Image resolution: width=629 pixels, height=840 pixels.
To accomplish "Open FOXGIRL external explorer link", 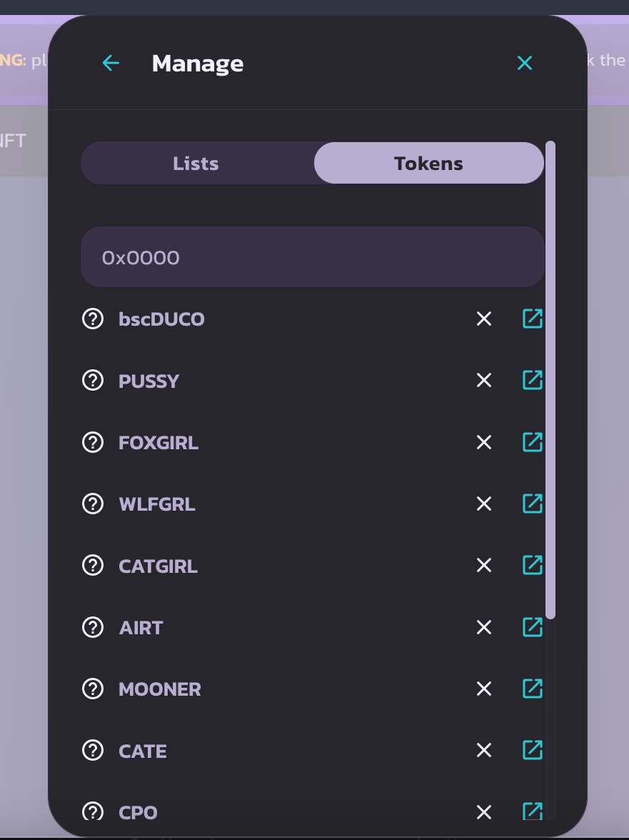I will pyautogui.click(x=533, y=442).
